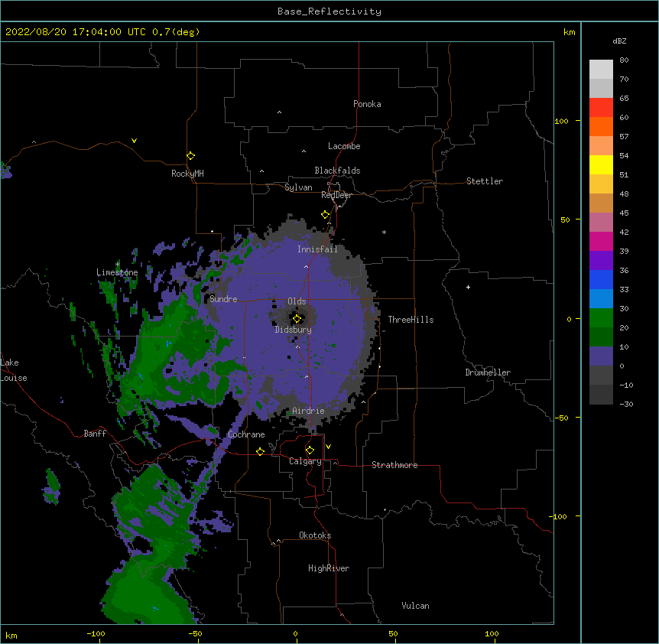Click the Stettler city label
Image resolution: width=659 pixels, height=644 pixels.
tap(485, 181)
